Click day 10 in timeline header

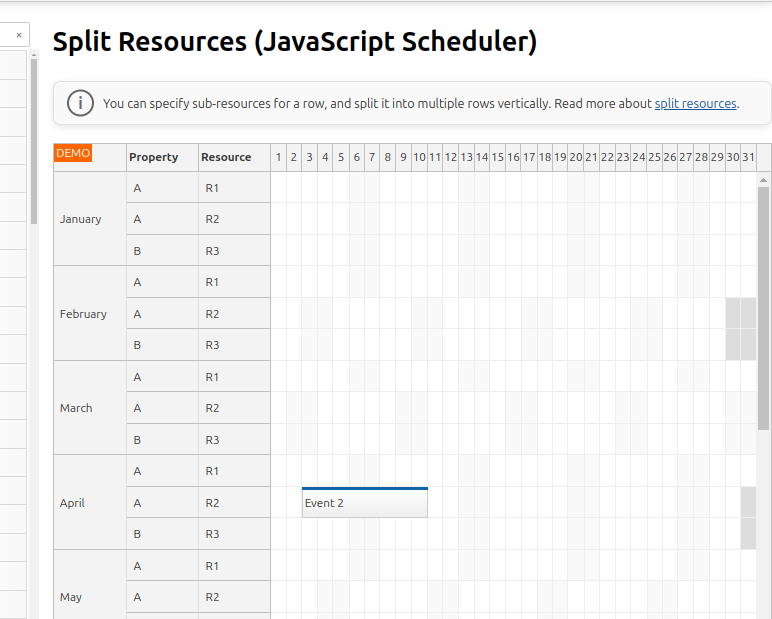tap(419, 157)
